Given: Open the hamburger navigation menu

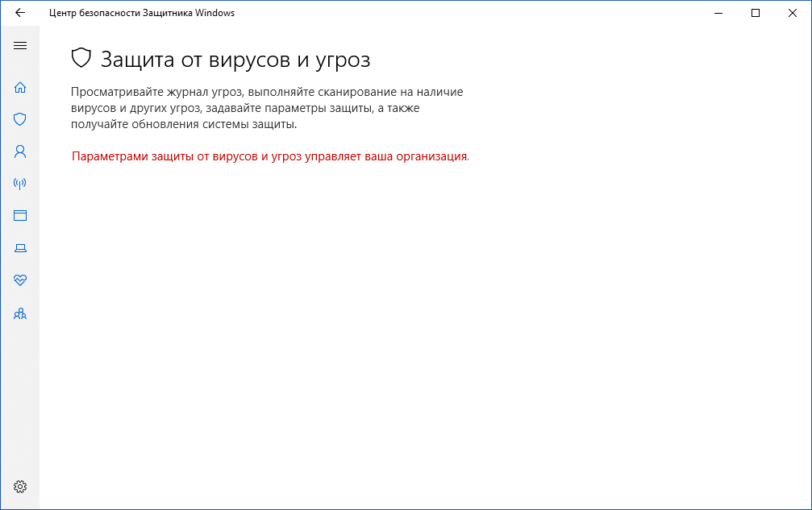Looking at the screenshot, I should pyautogui.click(x=19, y=45).
